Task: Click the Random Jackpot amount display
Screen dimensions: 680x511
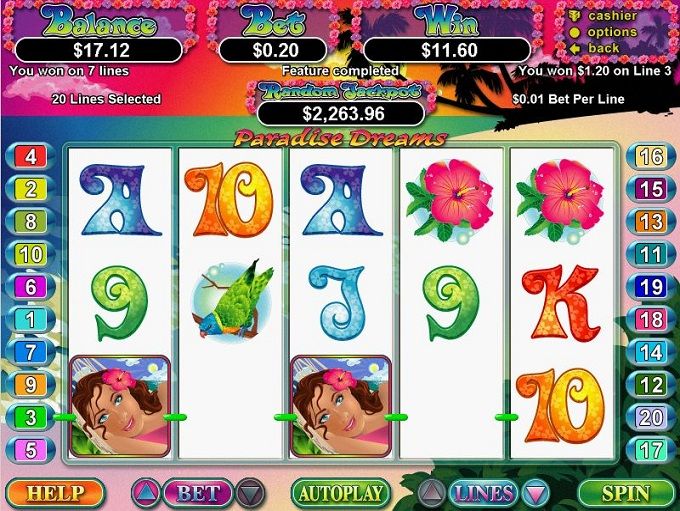Action: [x=341, y=114]
